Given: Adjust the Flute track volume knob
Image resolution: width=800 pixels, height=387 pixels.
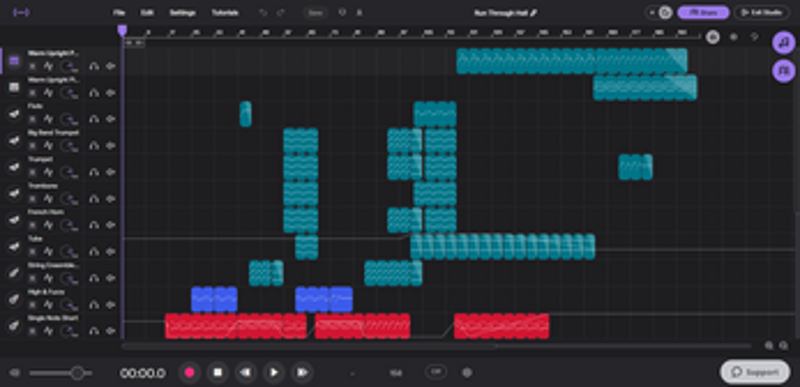Looking at the screenshot, I should [x=68, y=119].
